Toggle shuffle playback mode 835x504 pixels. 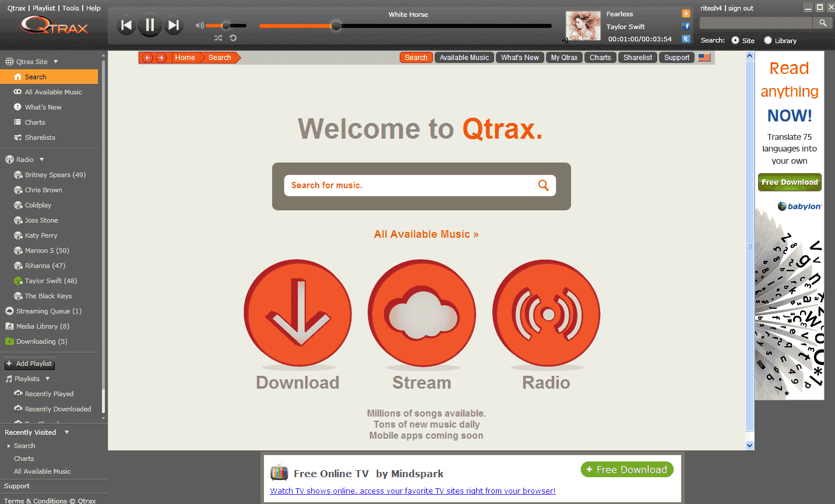click(218, 36)
